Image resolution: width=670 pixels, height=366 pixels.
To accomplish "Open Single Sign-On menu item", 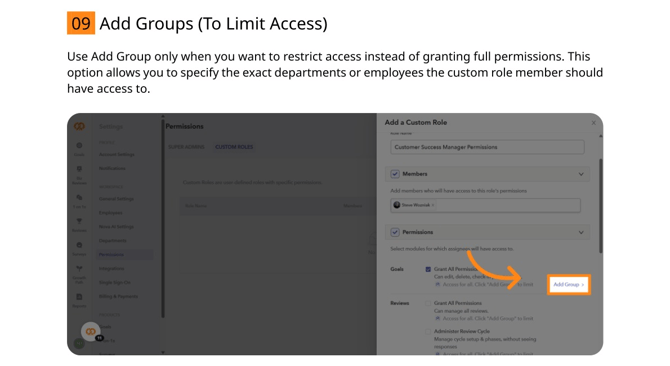I will (115, 282).
